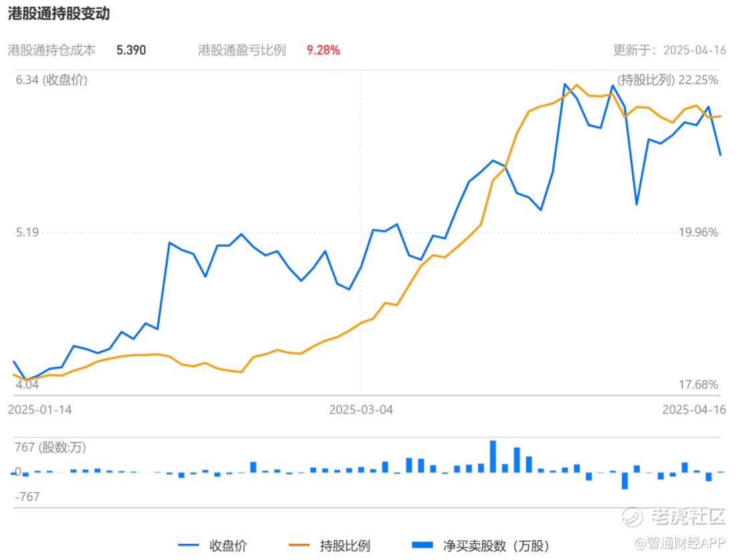Screen dimensions: 740x560
Task: Toggle the 收盘价 legend line marker
Action: pyautogui.click(x=188, y=545)
